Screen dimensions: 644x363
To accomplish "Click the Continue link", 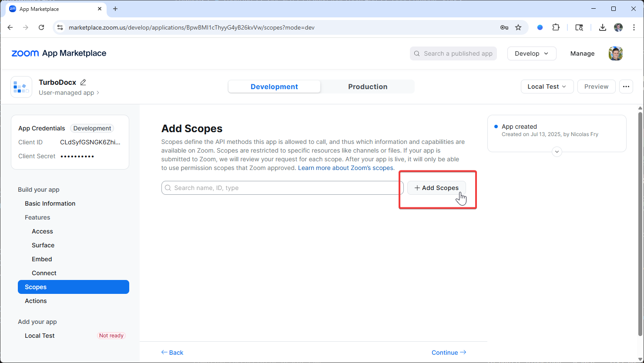I will [449, 353].
